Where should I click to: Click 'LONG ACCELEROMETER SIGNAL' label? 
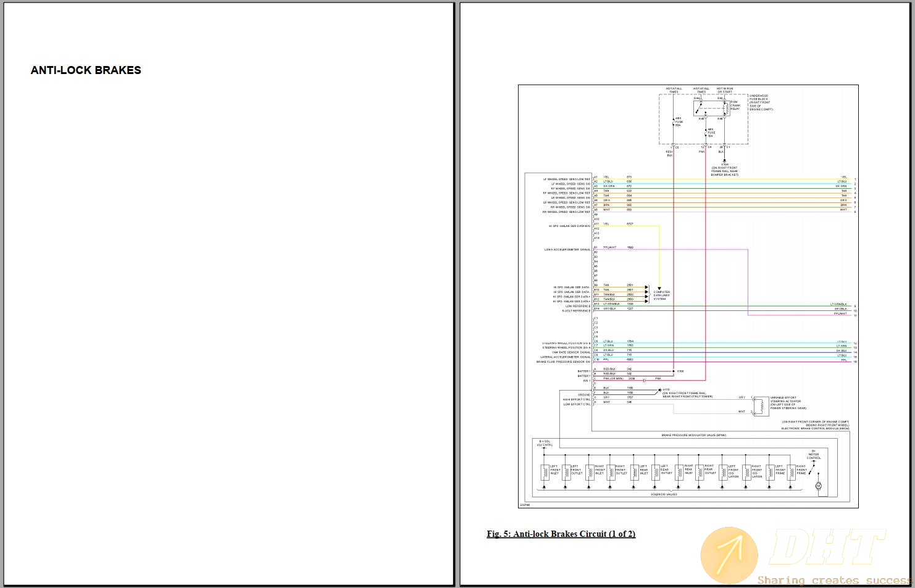pyautogui.click(x=567, y=250)
